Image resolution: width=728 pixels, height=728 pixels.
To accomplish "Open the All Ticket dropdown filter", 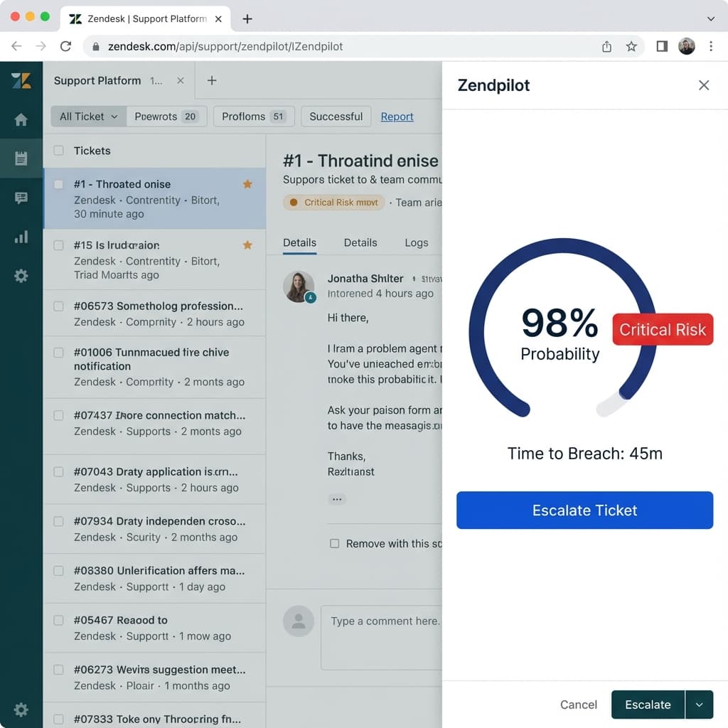I will tap(87, 116).
